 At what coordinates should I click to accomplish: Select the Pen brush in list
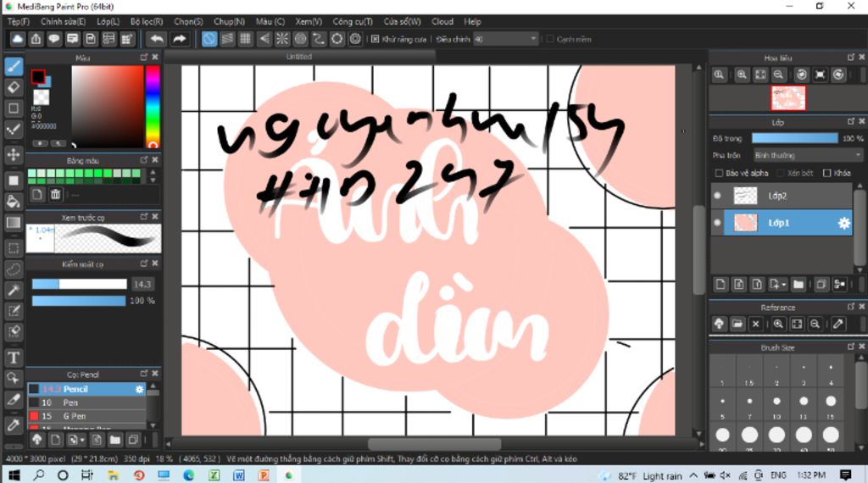point(87,402)
